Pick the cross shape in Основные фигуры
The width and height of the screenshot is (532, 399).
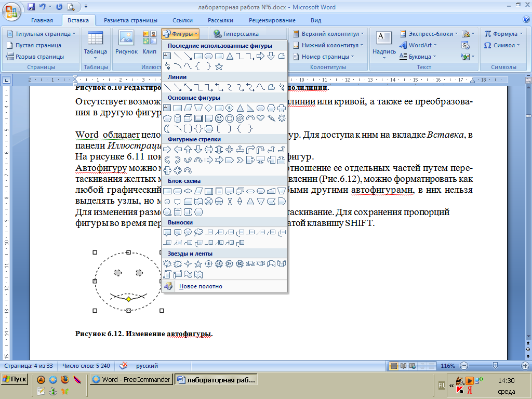point(282,108)
